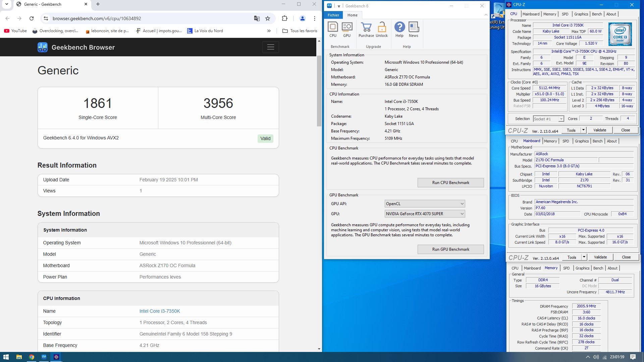
Task: Open the News icon in Geekbench ribbon
Action: (414, 29)
